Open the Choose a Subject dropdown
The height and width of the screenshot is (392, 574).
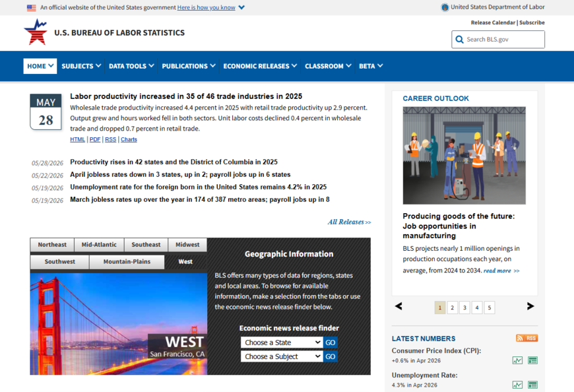pos(282,356)
